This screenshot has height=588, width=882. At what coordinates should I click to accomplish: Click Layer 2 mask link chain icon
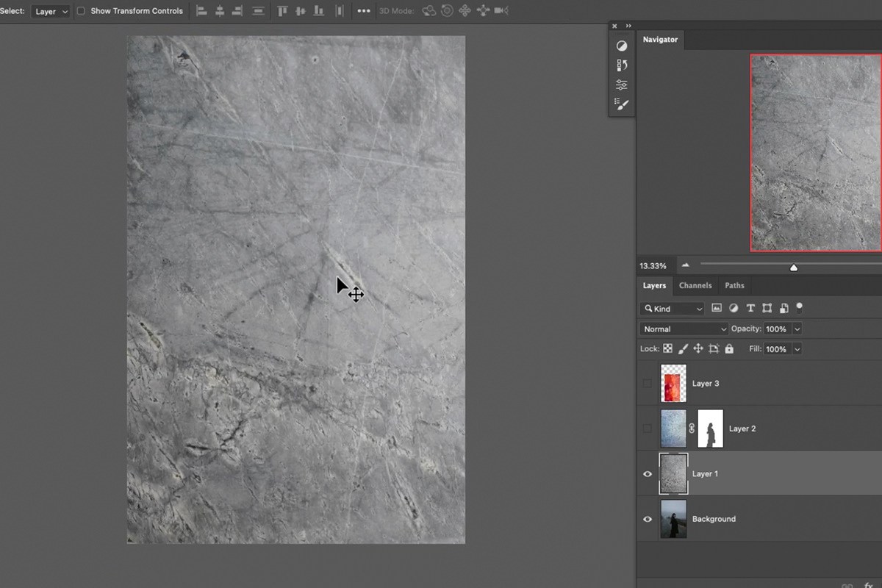pos(692,429)
